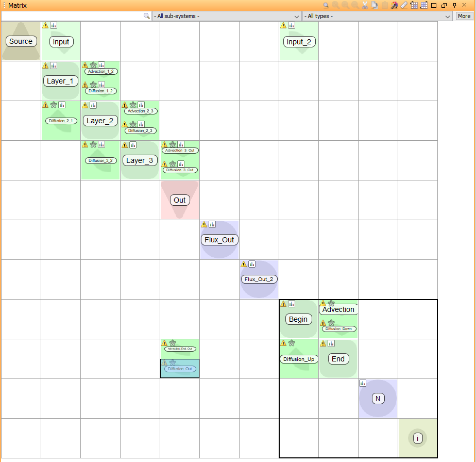The height and width of the screenshot is (462, 476).
Task: Click the first matrix grid layout icon
Action: coord(414,5)
